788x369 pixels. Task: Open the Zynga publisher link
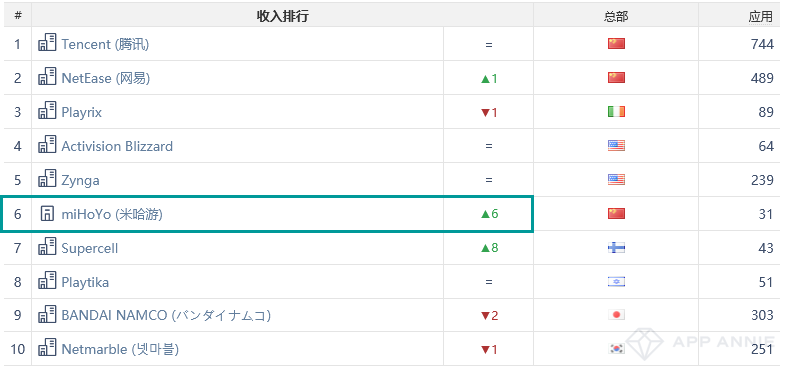click(80, 180)
